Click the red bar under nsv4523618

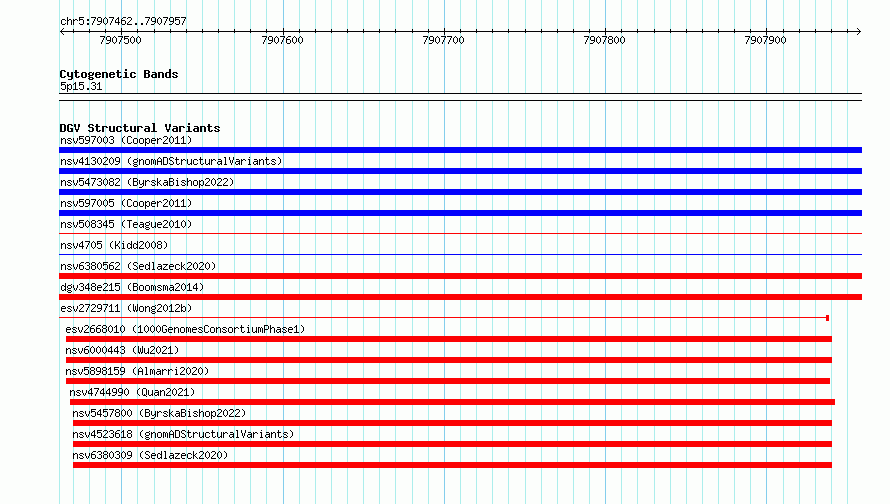click(x=452, y=444)
